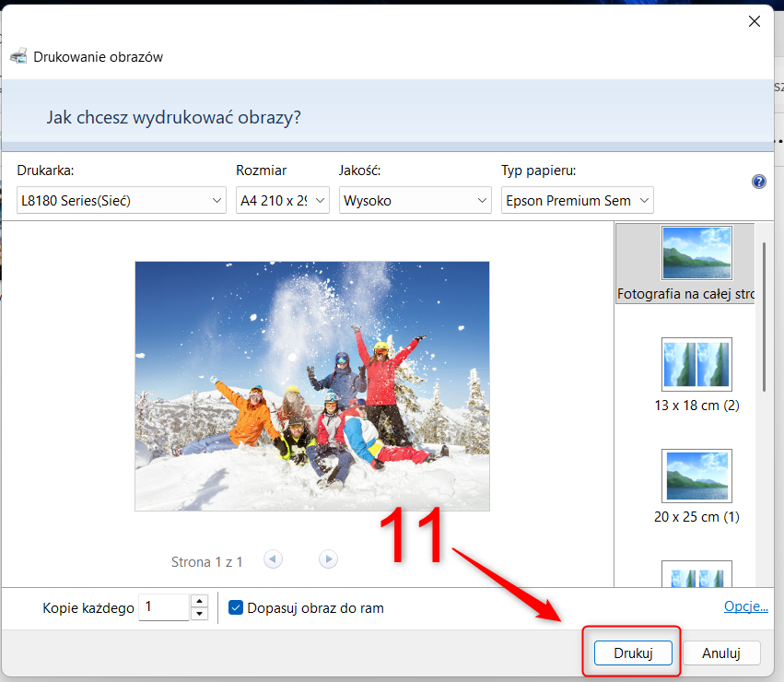Open the Jakość quality dropdown

coord(415,200)
